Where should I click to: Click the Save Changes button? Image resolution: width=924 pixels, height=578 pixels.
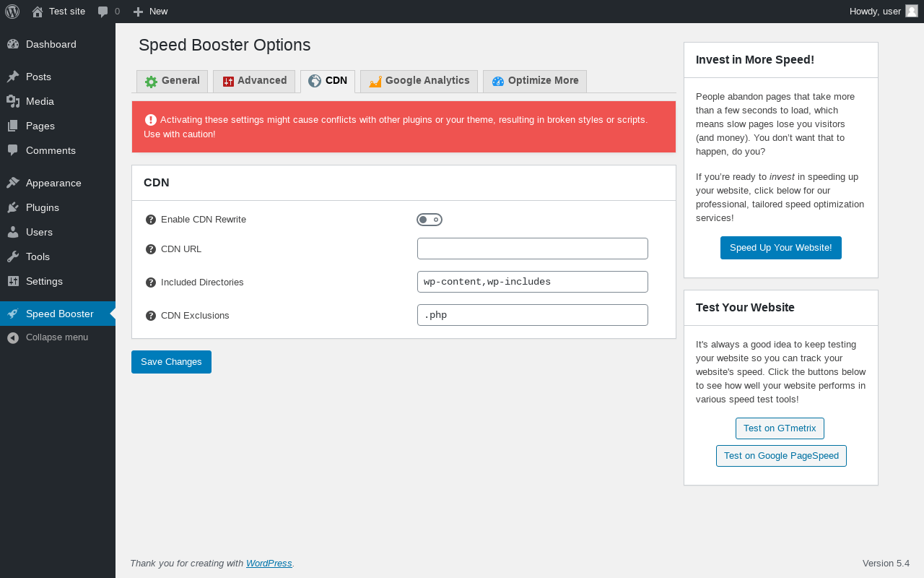point(171,362)
